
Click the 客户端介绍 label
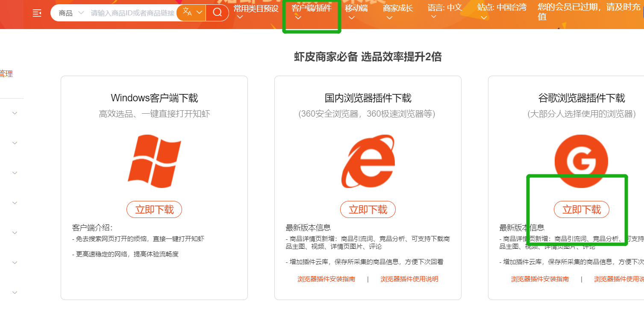[92, 227]
